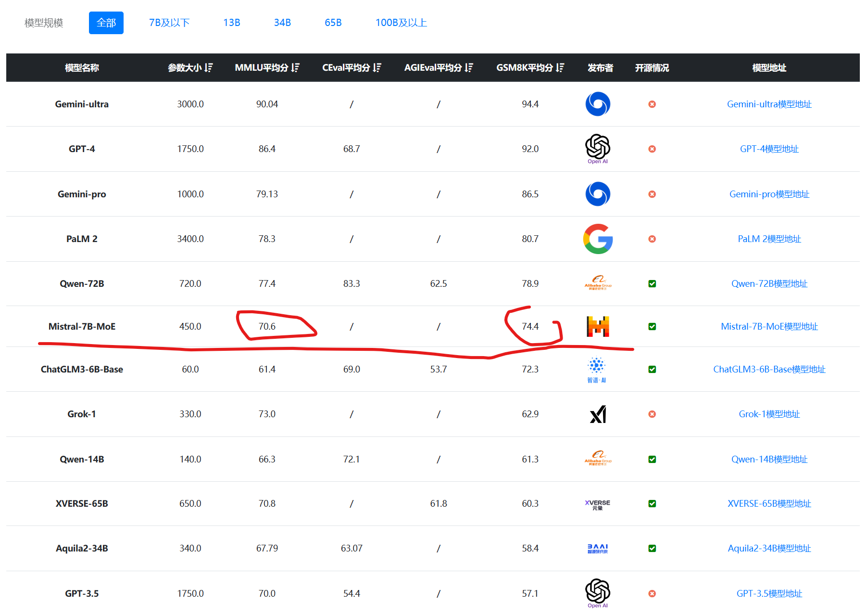Click closed-source red icon for Gemini-pro

[x=652, y=194]
